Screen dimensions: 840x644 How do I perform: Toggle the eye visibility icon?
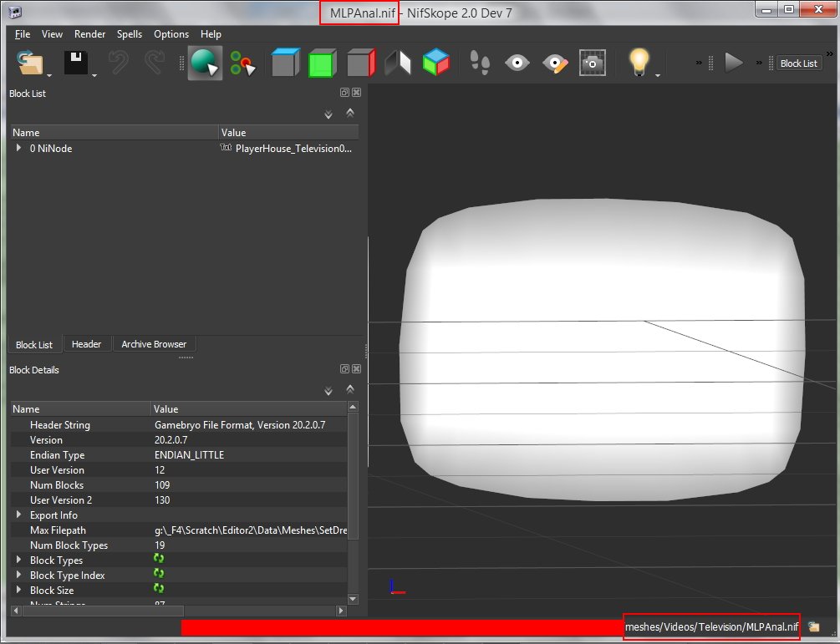[517, 63]
